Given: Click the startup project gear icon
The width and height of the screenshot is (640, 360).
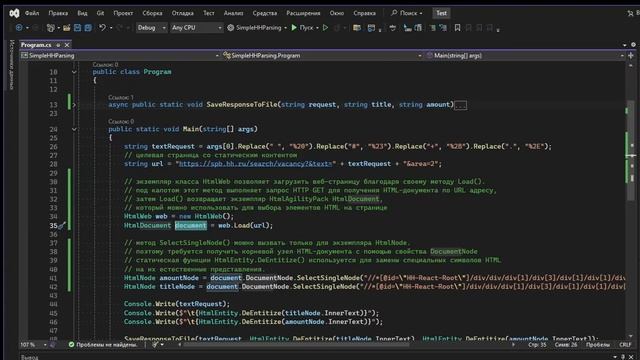Looking at the screenshot, I should click(231, 28).
